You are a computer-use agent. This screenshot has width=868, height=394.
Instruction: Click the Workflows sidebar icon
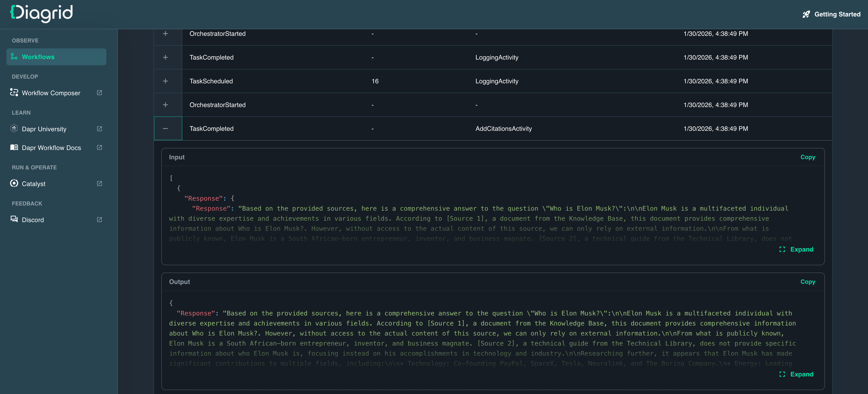tap(14, 57)
